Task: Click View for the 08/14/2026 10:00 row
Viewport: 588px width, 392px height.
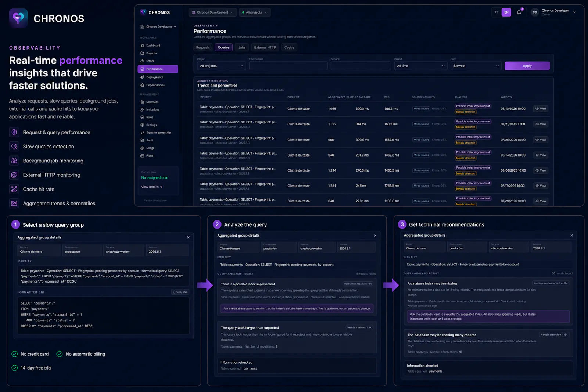Action: tap(541, 155)
